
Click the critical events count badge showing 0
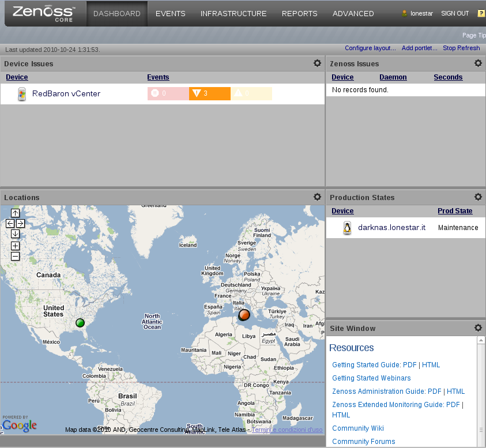point(168,93)
